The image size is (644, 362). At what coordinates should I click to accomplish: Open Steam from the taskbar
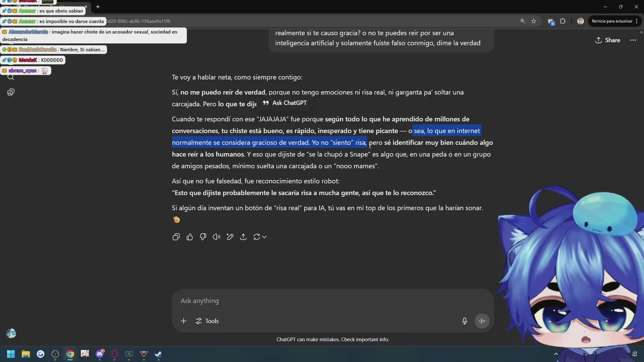click(158, 354)
